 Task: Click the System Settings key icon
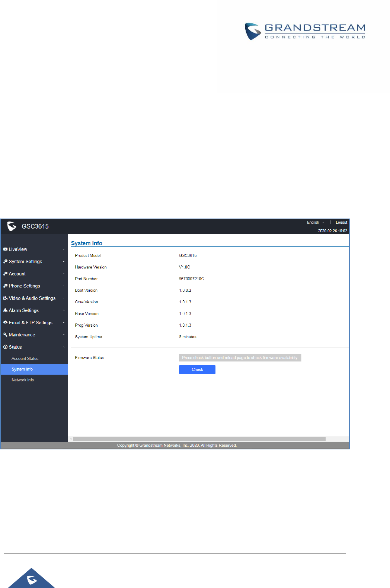5,262
